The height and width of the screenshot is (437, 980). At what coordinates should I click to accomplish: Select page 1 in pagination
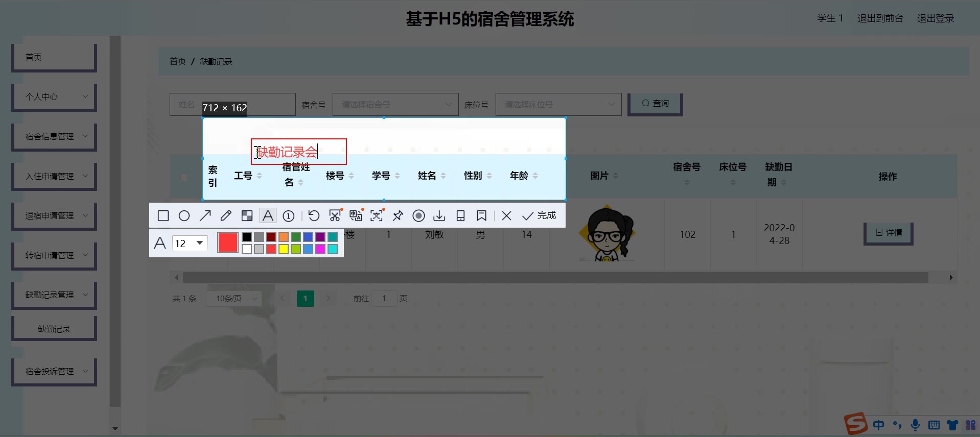click(x=305, y=299)
